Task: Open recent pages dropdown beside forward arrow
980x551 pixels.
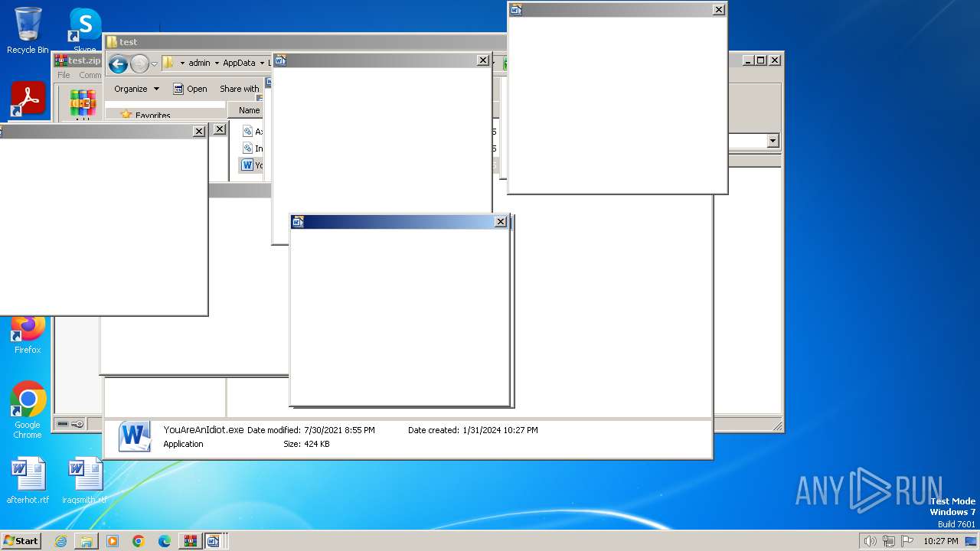Action: tap(154, 64)
